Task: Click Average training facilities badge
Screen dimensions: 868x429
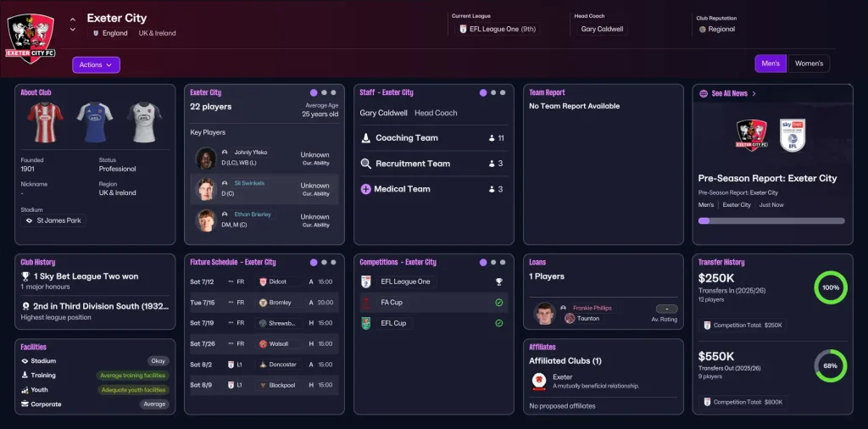Action: (x=133, y=376)
